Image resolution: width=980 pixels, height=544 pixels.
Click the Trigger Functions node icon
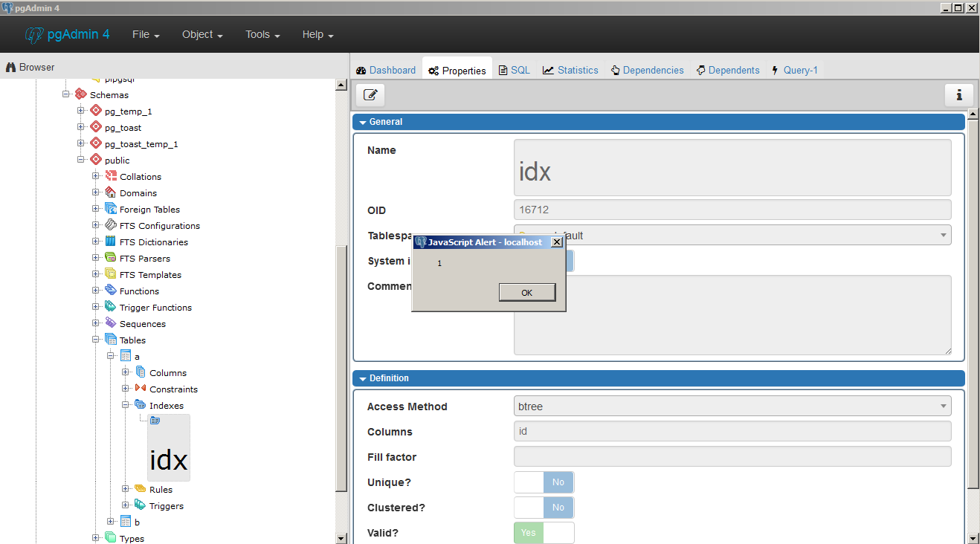(111, 307)
